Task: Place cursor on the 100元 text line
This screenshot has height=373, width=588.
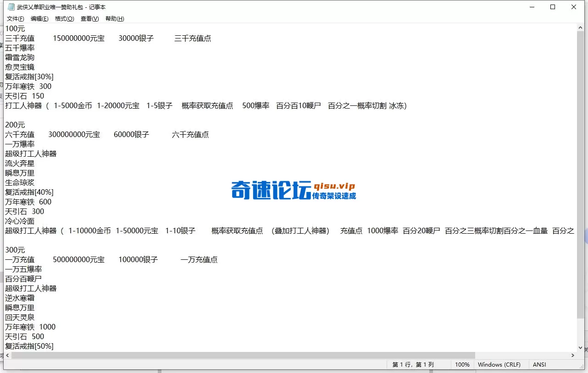Action: (x=15, y=28)
